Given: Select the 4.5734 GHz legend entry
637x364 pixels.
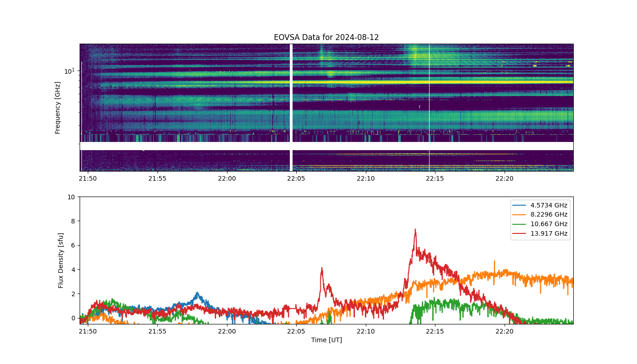Looking at the screenshot, I should [540, 205].
